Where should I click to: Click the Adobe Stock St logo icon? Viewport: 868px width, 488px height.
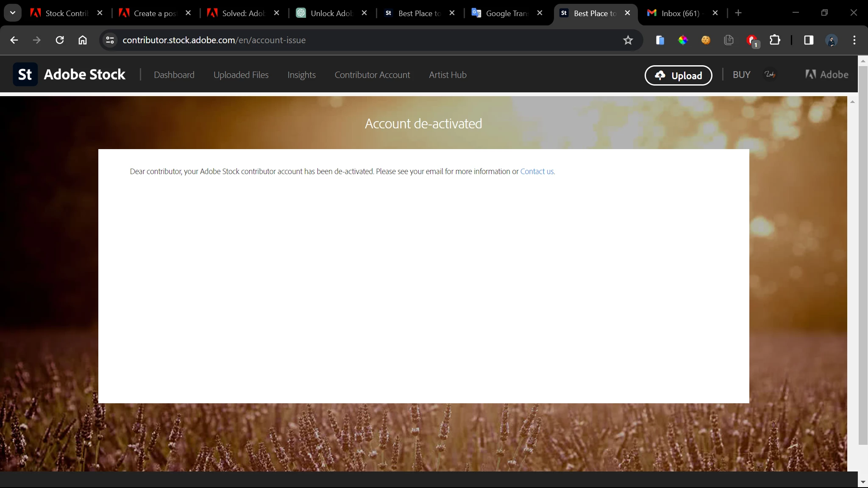(25, 75)
